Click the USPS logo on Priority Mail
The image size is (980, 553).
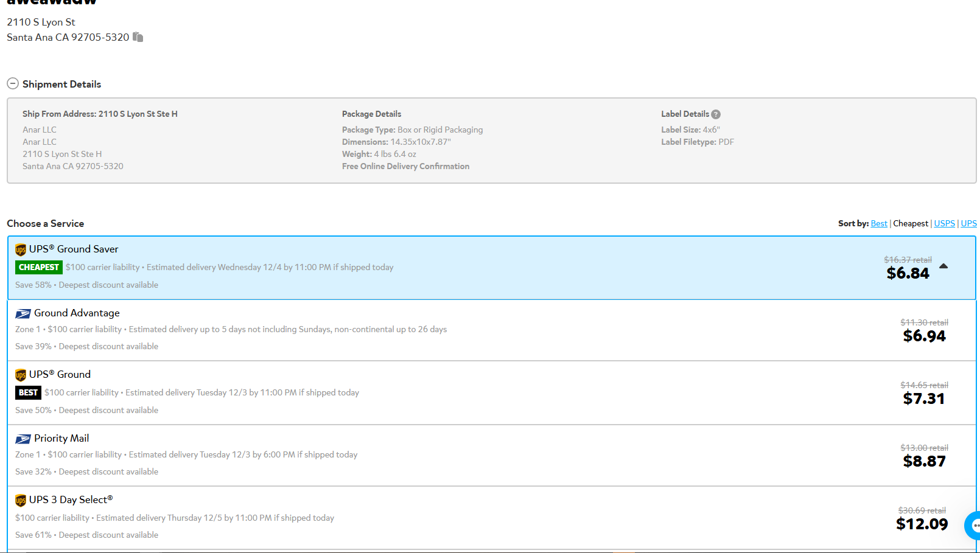23,439
